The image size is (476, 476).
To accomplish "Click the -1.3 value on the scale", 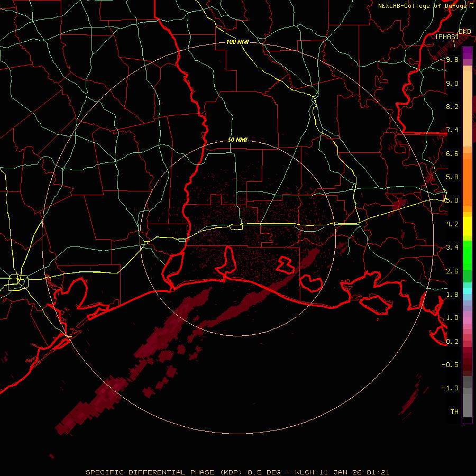I will pyautogui.click(x=450, y=388).
